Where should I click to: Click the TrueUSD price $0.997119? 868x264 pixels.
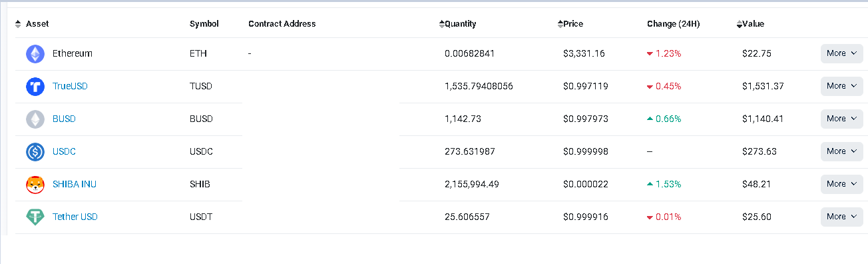(586, 86)
